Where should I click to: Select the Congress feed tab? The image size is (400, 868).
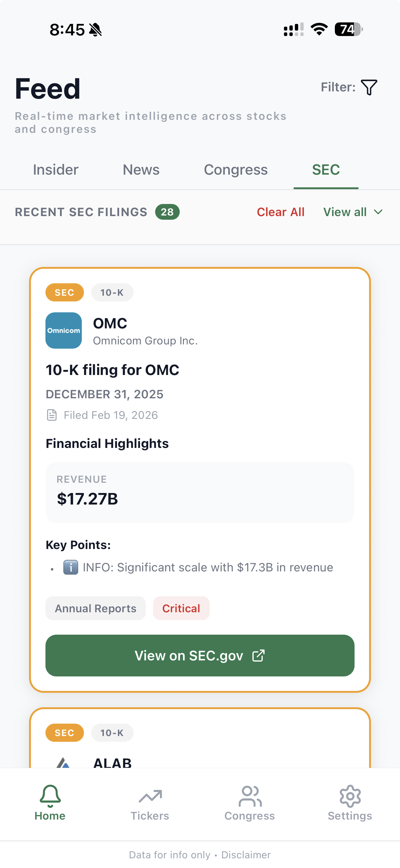(235, 170)
